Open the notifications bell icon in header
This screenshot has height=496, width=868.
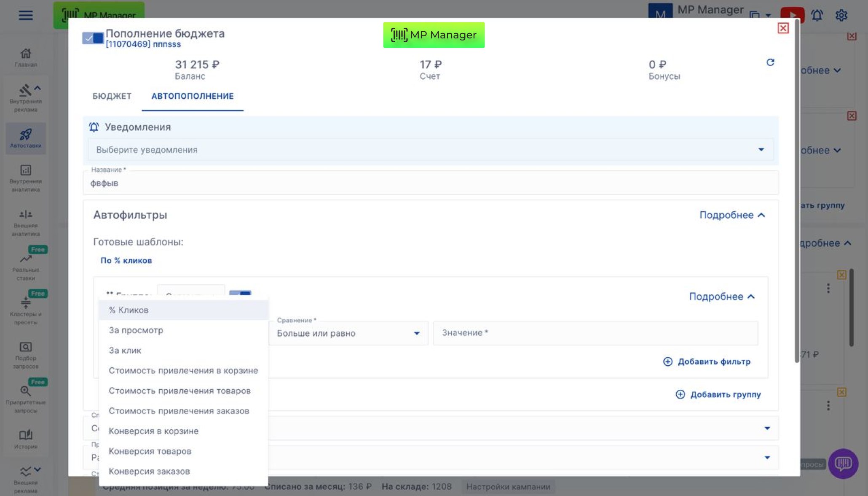pyautogui.click(x=817, y=15)
